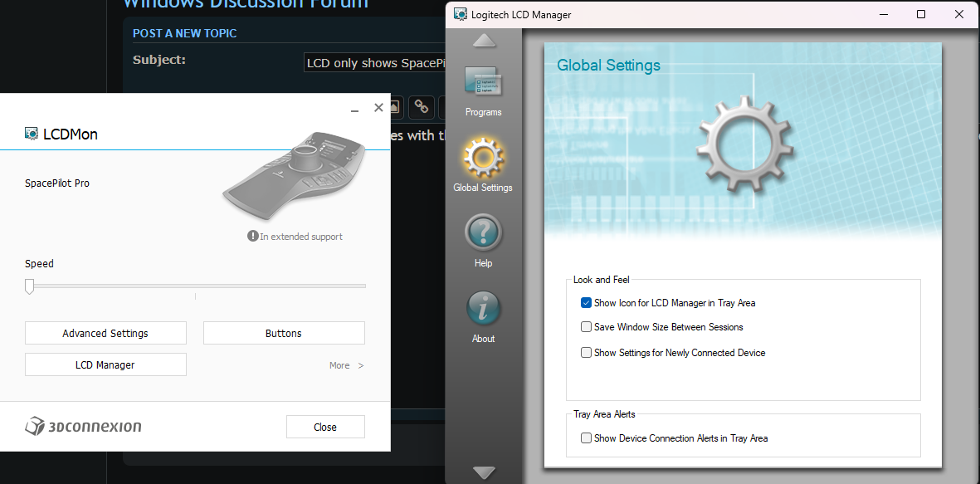Minimize the Logitech LCD Manager window
The image size is (980, 484).
pos(883,14)
